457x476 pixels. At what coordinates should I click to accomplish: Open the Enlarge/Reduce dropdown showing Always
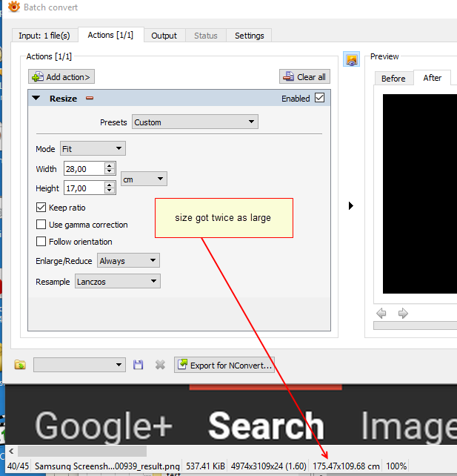coord(128,260)
